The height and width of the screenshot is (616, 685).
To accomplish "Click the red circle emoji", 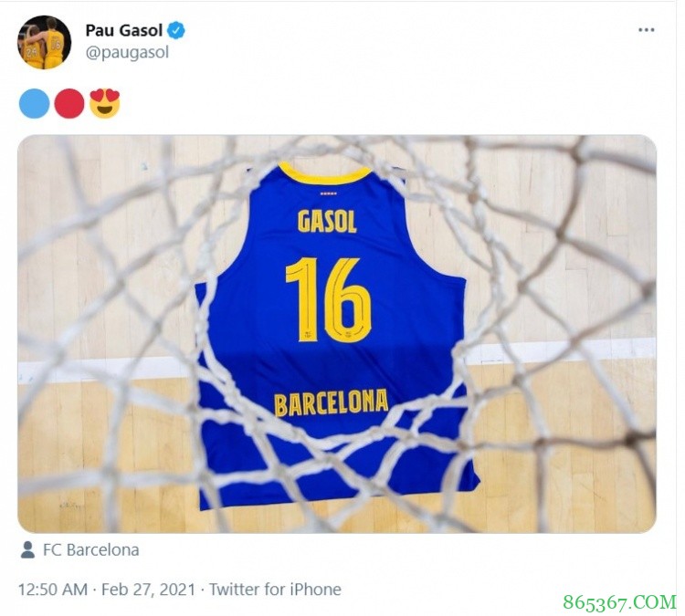I will pos(69,103).
